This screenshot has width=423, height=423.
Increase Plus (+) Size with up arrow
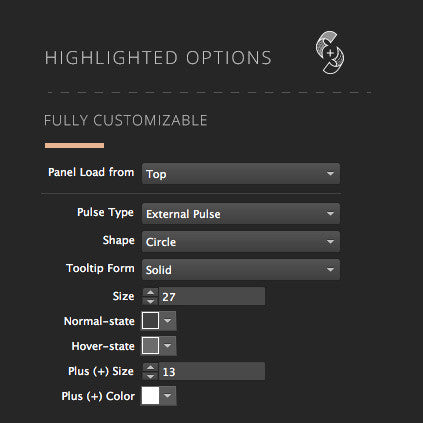click(150, 367)
